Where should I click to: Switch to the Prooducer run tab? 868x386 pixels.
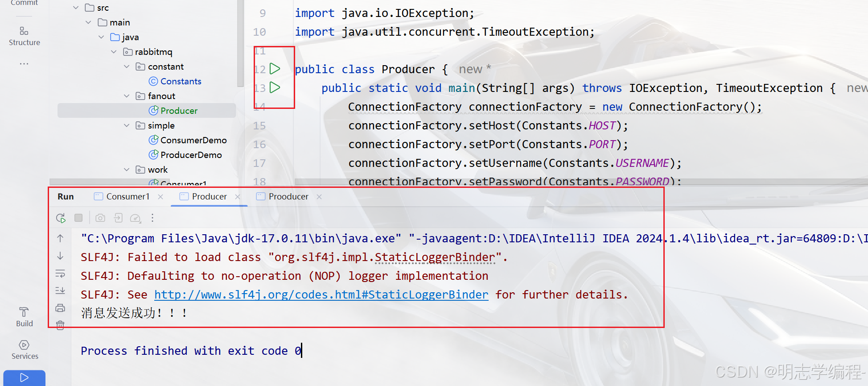[x=288, y=196]
